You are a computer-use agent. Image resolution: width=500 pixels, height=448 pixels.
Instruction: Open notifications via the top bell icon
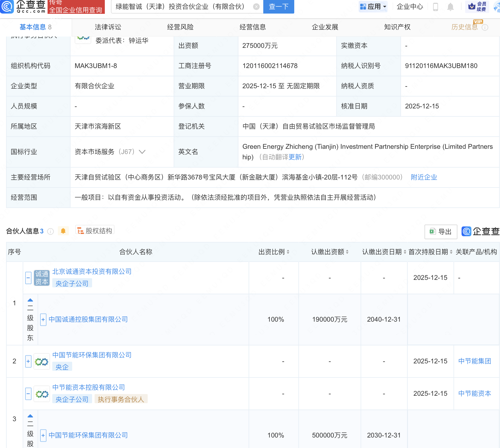[x=450, y=7]
